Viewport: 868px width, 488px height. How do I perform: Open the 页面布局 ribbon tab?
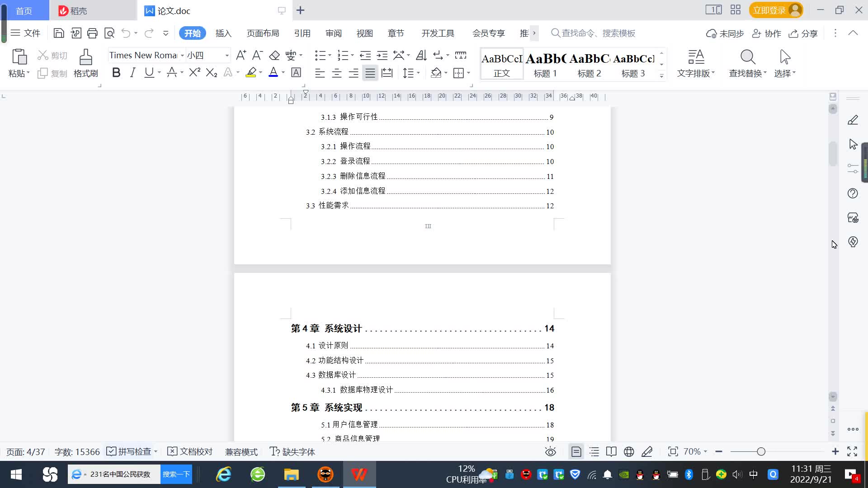(x=263, y=33)
